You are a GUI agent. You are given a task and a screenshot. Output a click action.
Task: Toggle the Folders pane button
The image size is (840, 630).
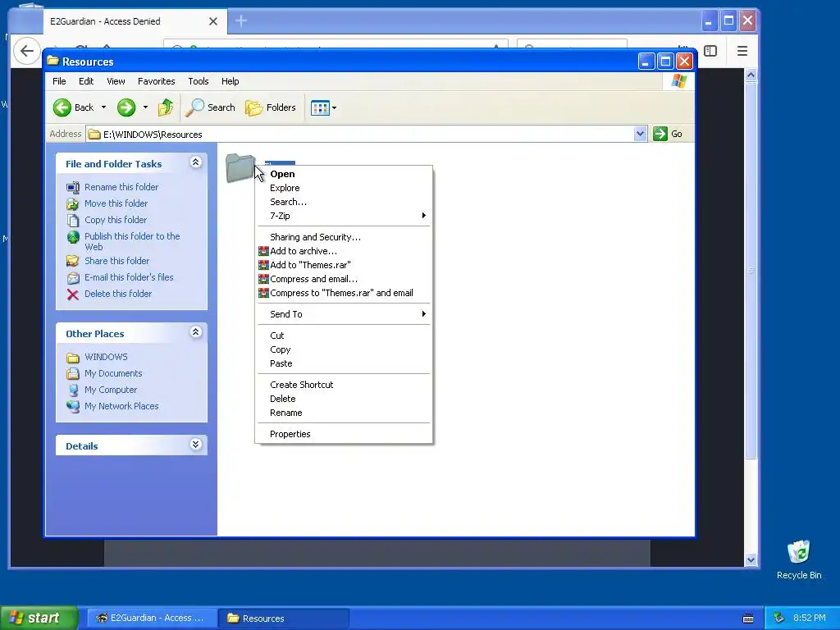(x=271, y=107)
